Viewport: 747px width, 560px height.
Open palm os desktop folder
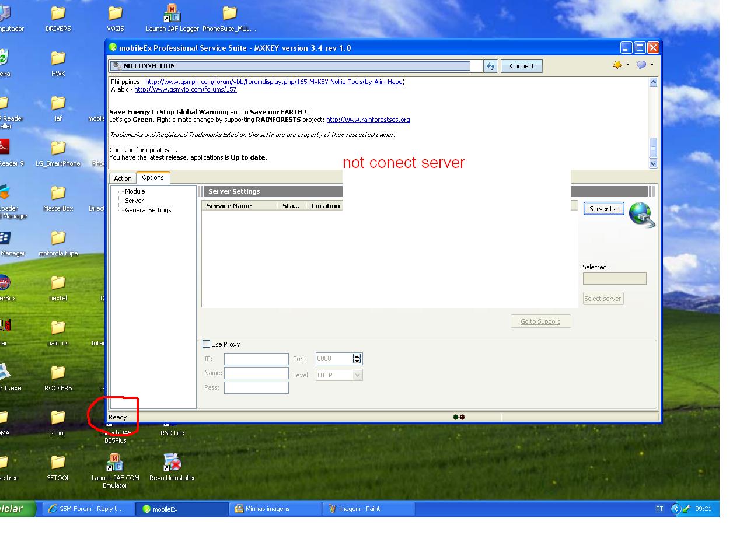(58, 332)
